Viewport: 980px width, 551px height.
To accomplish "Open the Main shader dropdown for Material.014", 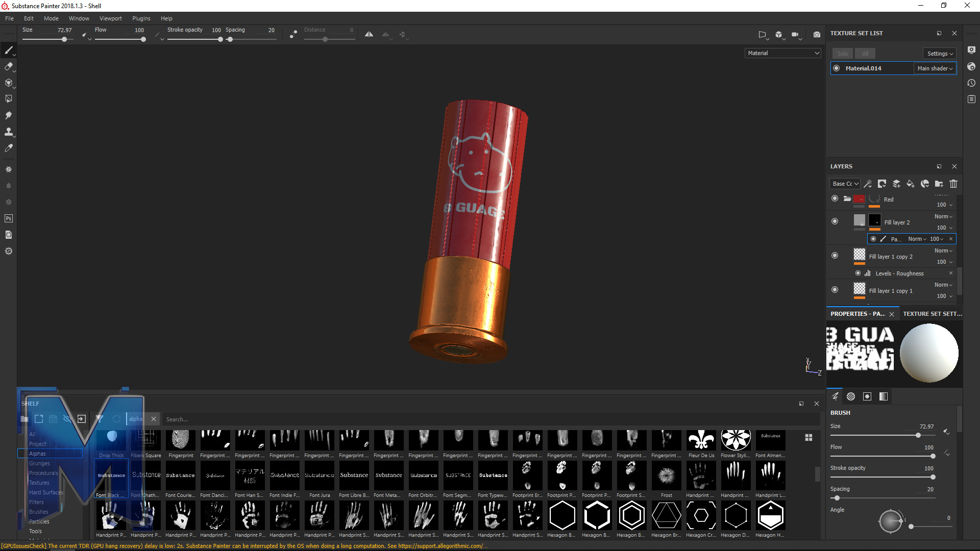I will pos(934,68).
